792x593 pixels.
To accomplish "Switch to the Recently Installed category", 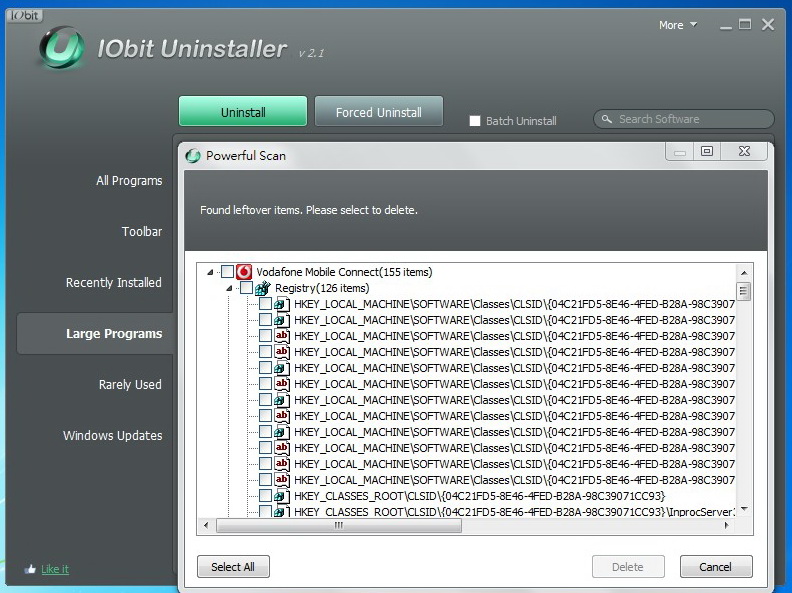I will click(113, 283).
